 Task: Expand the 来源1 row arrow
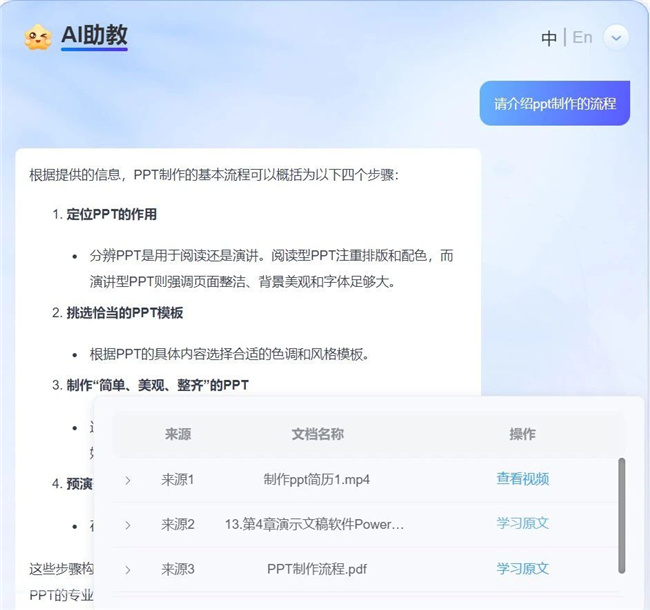click(x=128, y=480)
